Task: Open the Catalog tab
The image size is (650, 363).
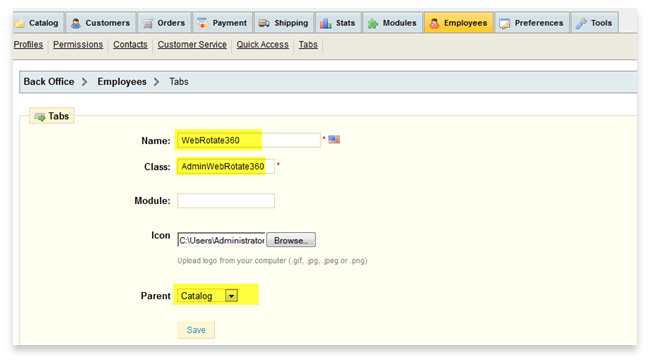Action: click(x=38, y=22)
